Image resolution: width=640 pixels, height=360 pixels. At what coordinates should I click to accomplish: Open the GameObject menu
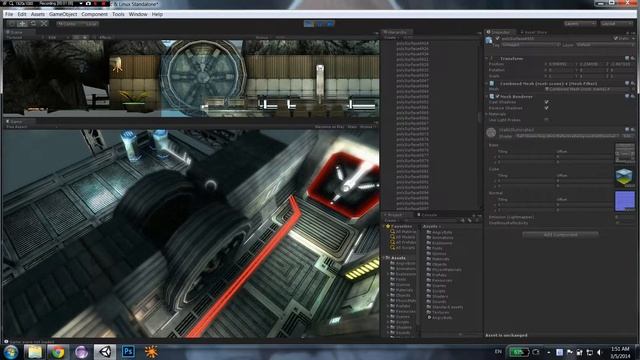(x=63, y=14)
